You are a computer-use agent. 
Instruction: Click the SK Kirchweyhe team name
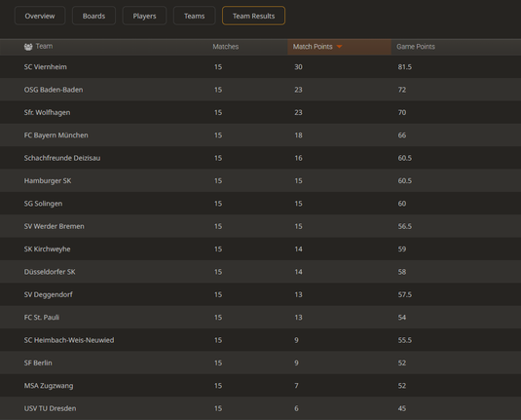[x=47, y=249]
